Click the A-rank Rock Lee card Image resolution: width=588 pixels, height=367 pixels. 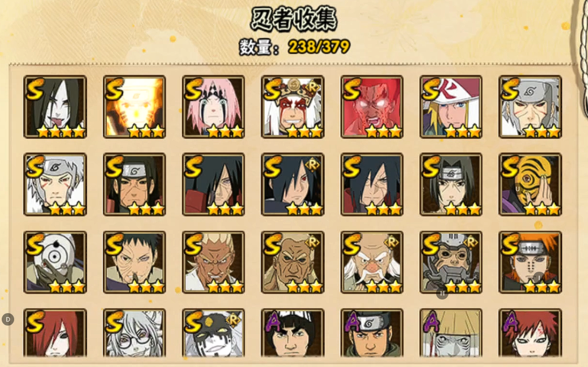[x=293, y=333]
